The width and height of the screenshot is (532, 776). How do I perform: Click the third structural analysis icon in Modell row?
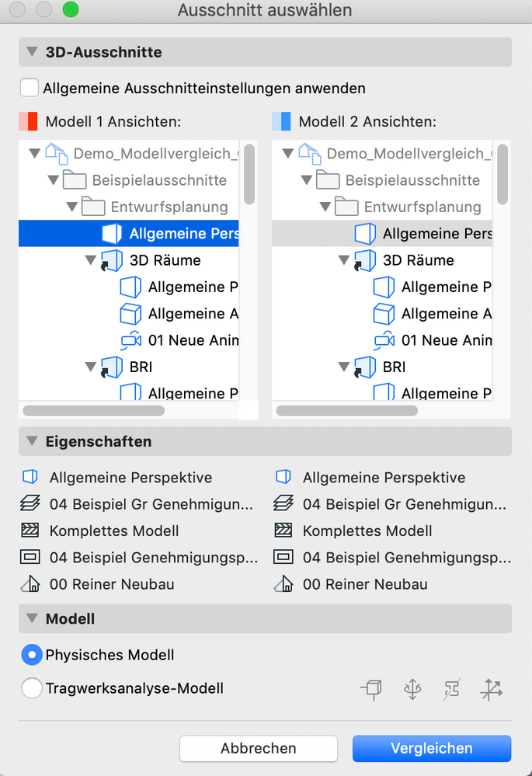453,688
